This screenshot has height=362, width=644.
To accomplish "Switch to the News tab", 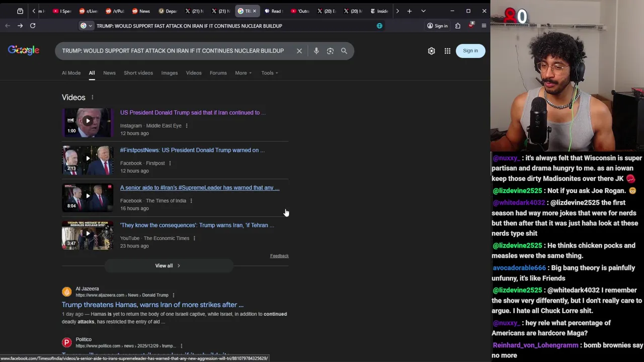I will click(x=141, y=11).
